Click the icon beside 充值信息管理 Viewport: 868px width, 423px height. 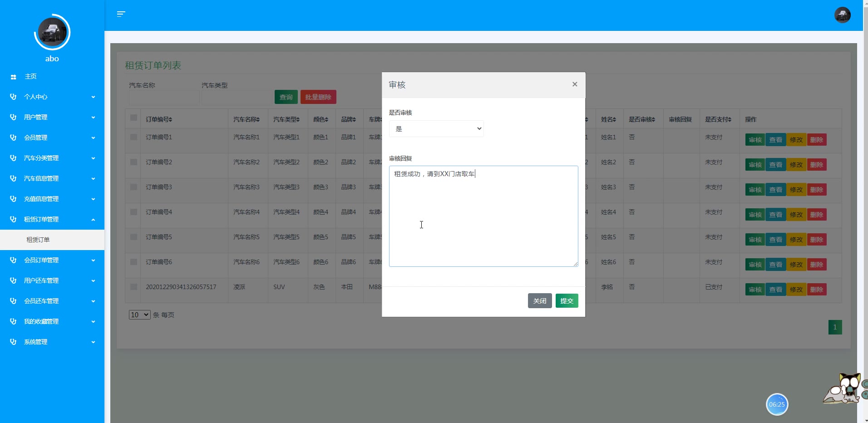pyautogui.click(x=13, y=199)
